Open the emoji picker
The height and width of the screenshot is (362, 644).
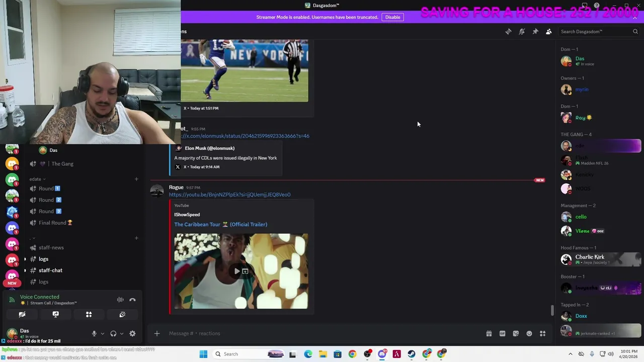pos(529,333)
